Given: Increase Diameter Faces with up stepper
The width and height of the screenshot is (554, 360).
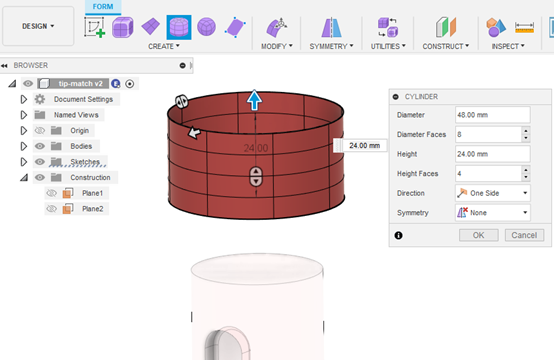Looking at the screenshot, I should click(x=526, y=131).
